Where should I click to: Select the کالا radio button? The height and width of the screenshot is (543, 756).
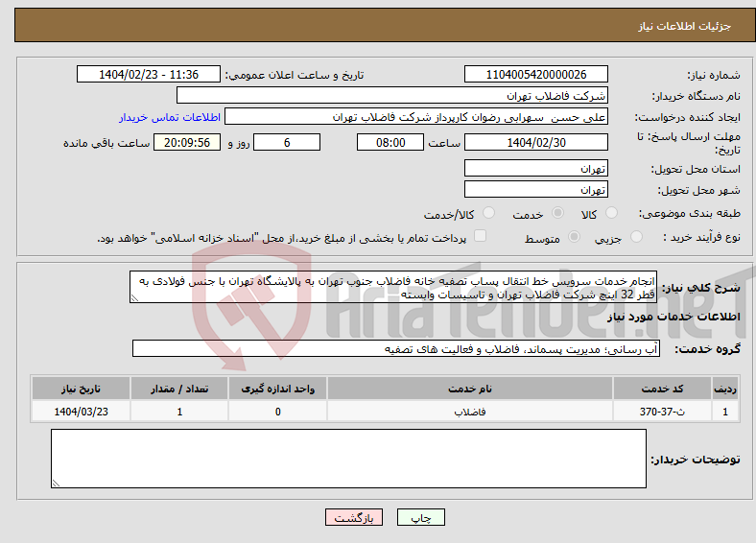(x=611, y=213)
